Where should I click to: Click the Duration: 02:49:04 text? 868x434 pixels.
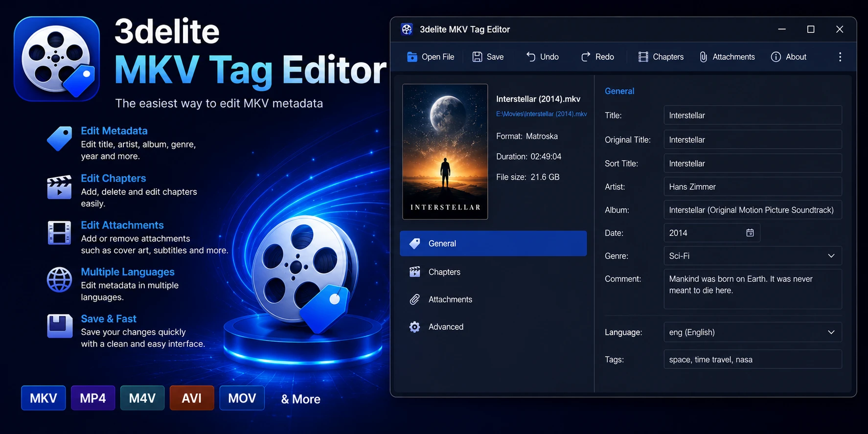(529, 157)
